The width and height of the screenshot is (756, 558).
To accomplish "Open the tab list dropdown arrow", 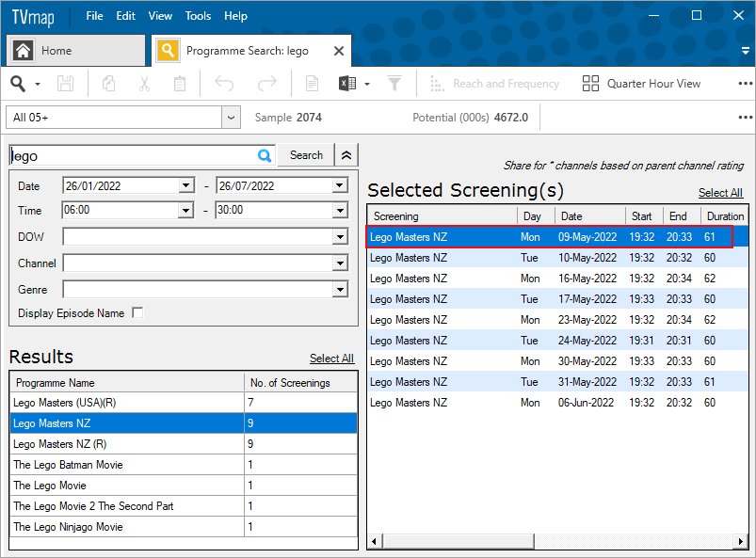I will (746, 51).
